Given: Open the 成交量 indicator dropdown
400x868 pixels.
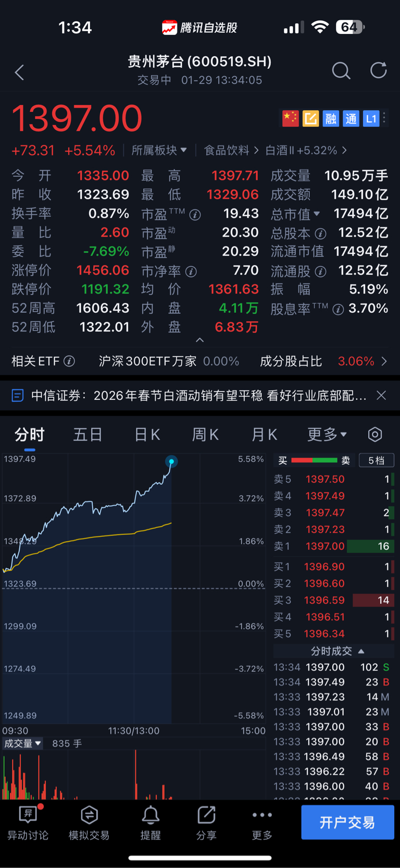Looking at the screenshot, I should click(23, 743).
